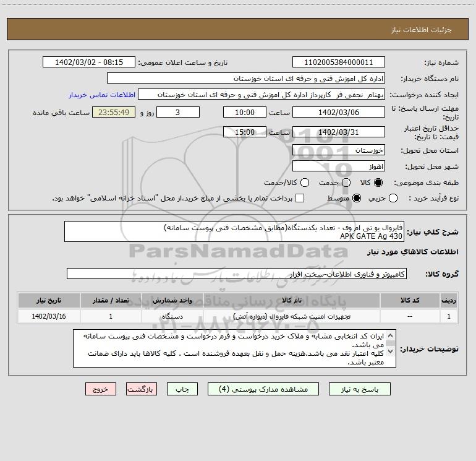Click the شرح کلی نیاز text box

[234, 231]
